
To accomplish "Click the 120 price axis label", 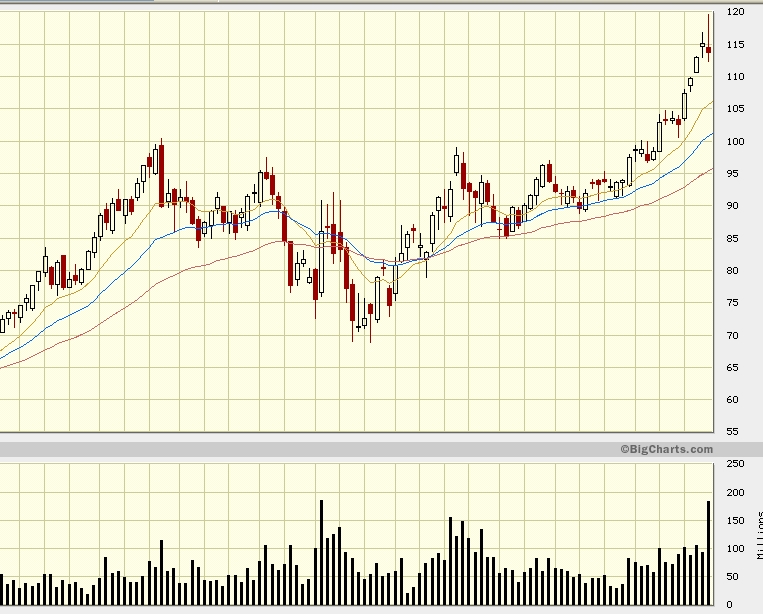I will pyautogui.click(x=735, y=12).
